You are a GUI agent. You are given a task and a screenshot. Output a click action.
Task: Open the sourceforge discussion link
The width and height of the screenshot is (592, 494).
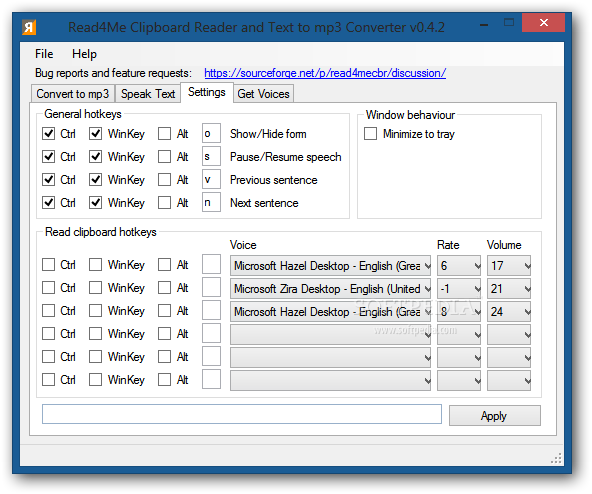pyautogui.click(x=325, y=73)
